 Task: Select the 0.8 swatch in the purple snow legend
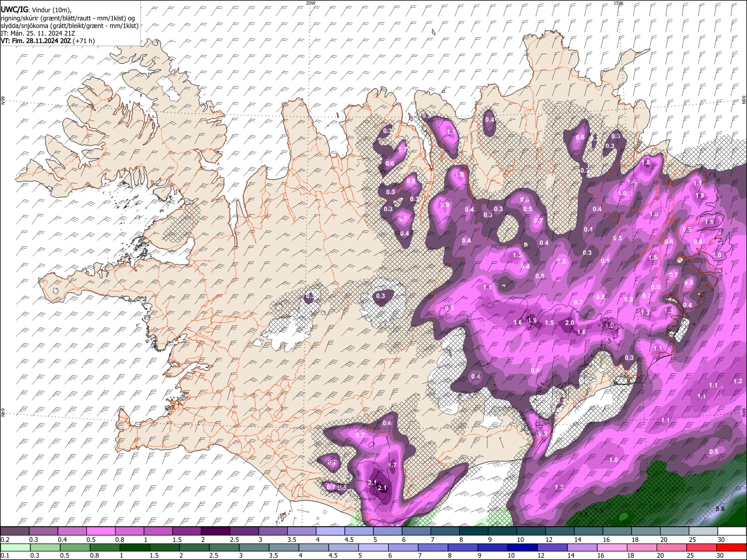(x=129, y=531)
